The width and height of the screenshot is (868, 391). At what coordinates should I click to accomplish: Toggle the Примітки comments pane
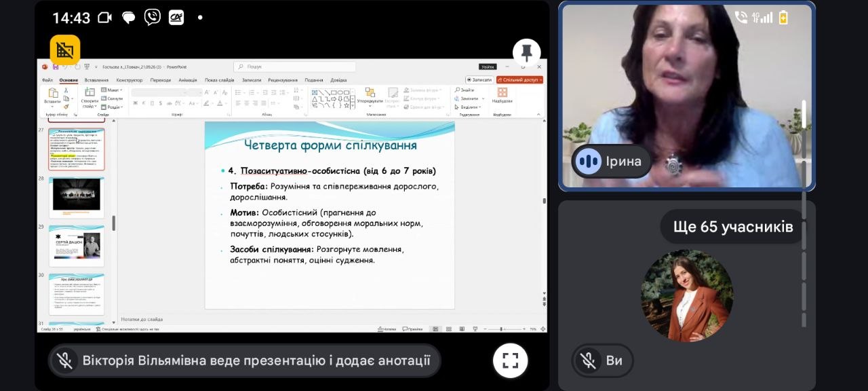point(412,329)
